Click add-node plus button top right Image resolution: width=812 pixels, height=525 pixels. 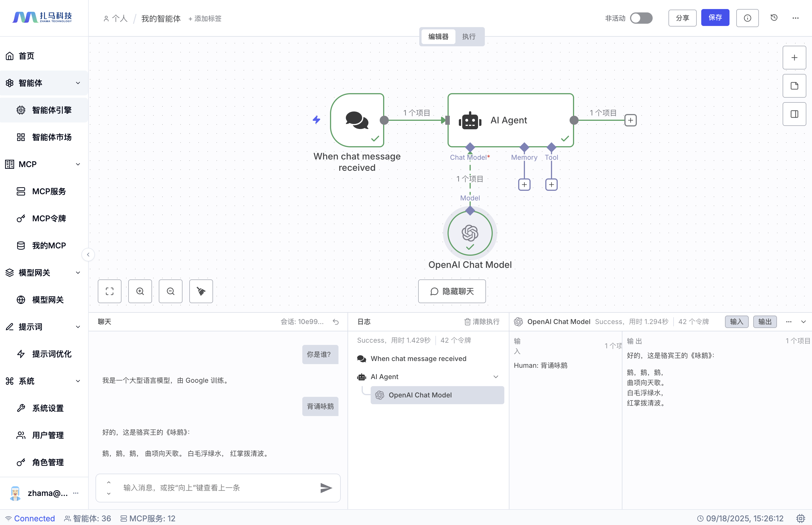[794, 58]
